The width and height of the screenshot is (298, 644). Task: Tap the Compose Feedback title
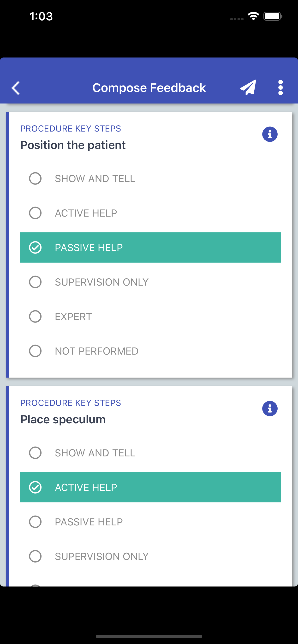(x=149, y=87)
